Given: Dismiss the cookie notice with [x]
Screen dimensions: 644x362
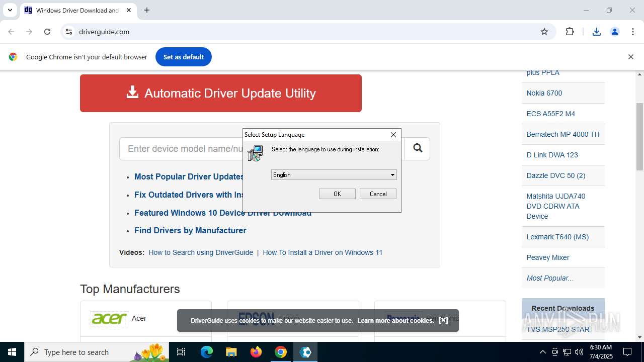Looking at the screenshot, I should click(x=443, y=320).
